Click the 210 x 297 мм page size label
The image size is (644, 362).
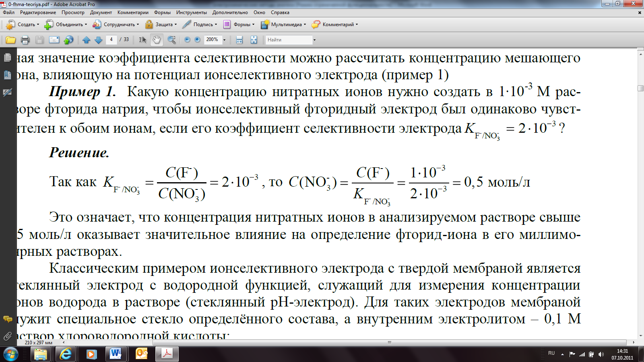click(x=39, y=343)
